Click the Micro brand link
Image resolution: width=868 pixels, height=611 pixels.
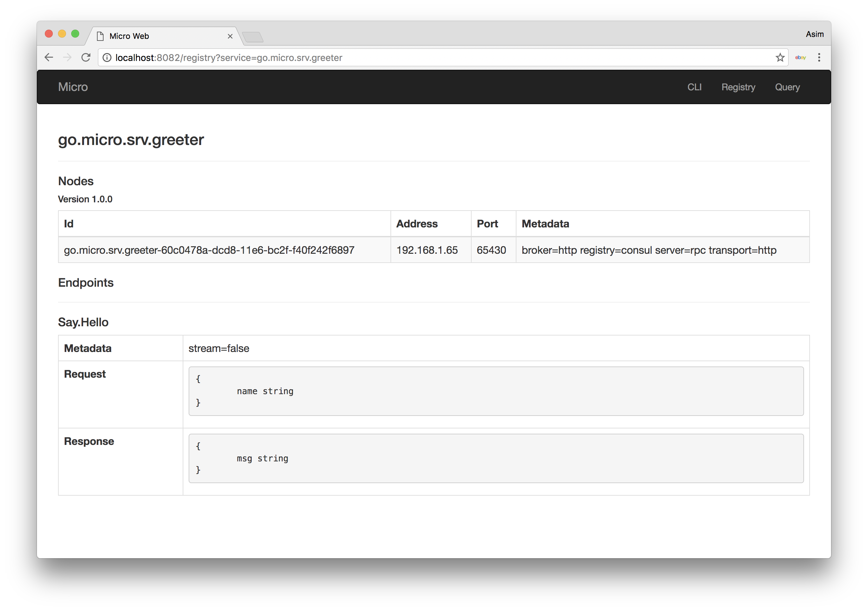(x=73, y=87)
